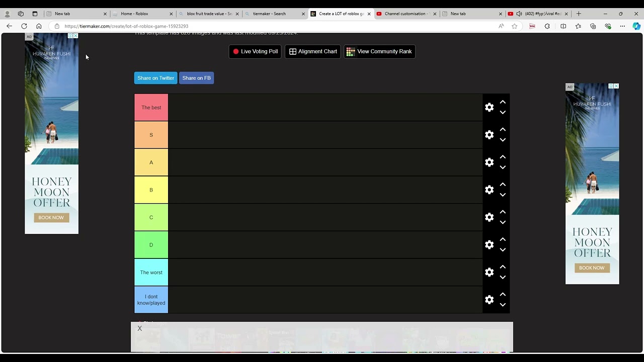Move 'The worst' tier row up
This screenshot has width=644, height=362.
503,267
